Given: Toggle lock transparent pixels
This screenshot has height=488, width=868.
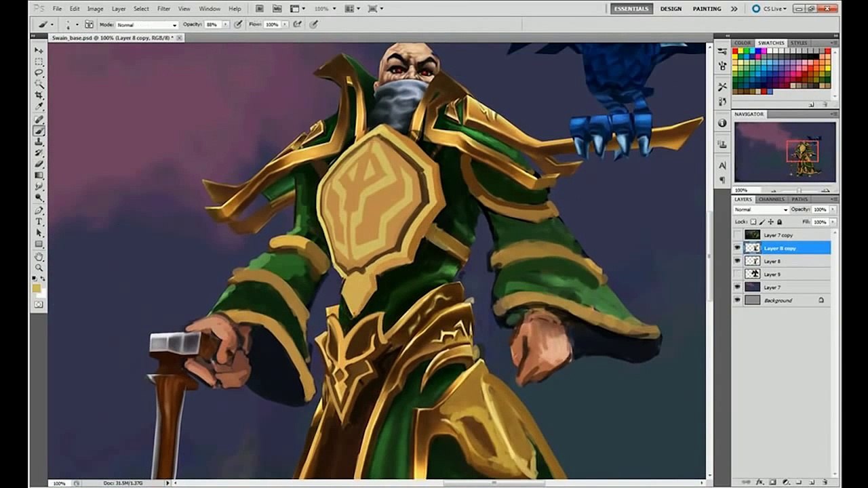Looking at the screenshot, I should (x=754, y=222).
